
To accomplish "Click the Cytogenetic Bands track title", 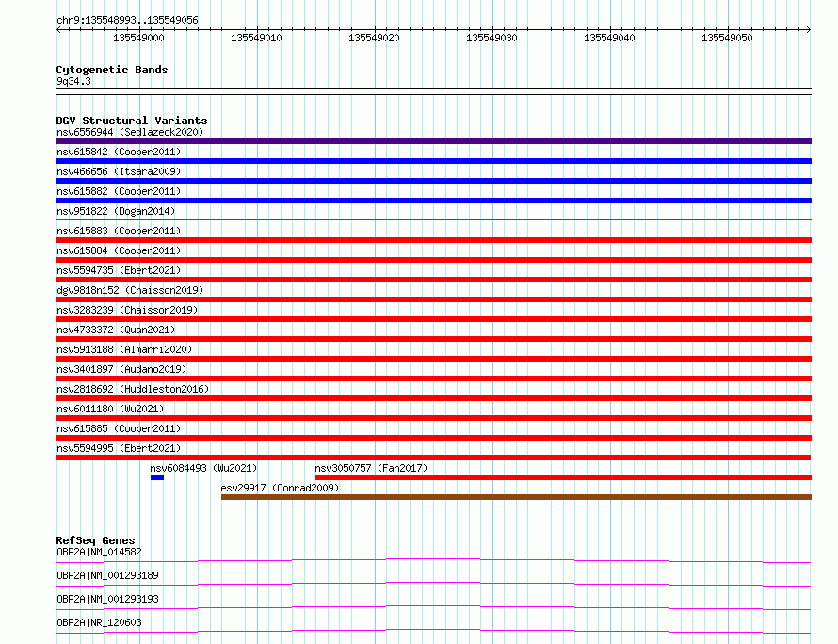I will [x=112, y=70].
